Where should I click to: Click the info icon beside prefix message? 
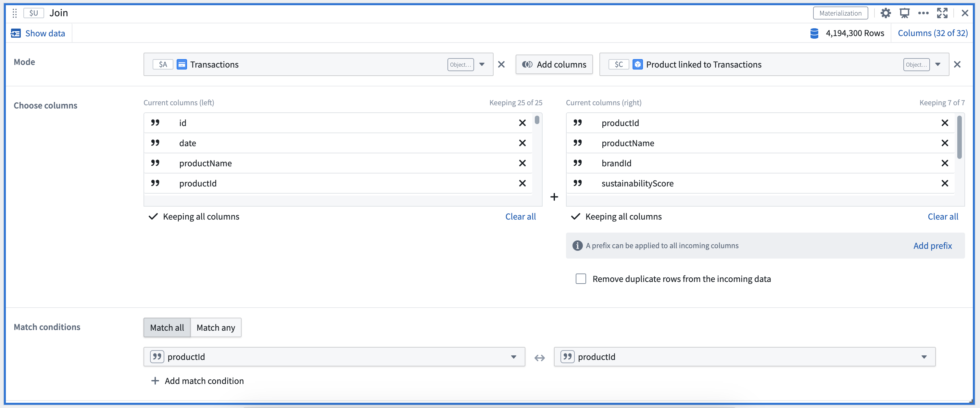pos(577,246)
